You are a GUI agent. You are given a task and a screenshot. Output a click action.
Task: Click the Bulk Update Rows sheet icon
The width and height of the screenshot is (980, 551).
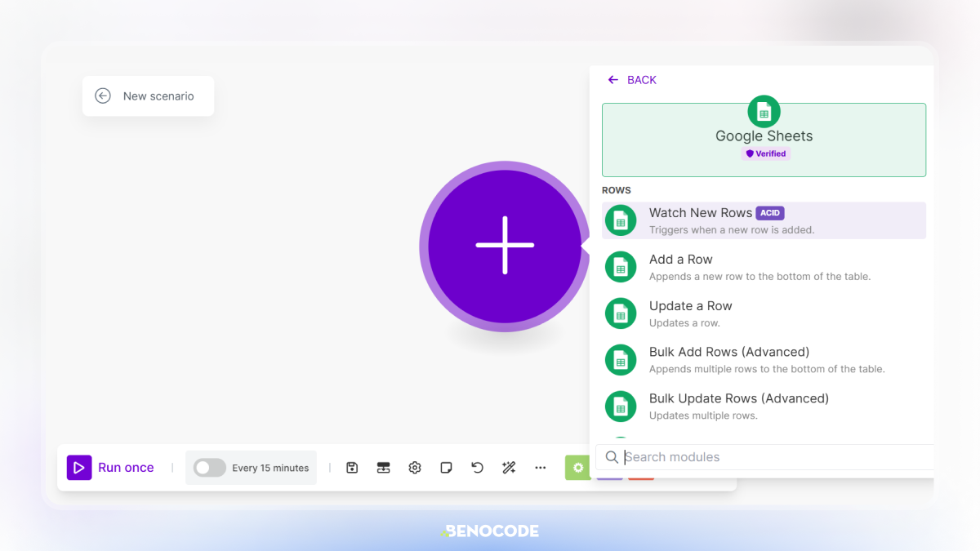click(621, 407)
